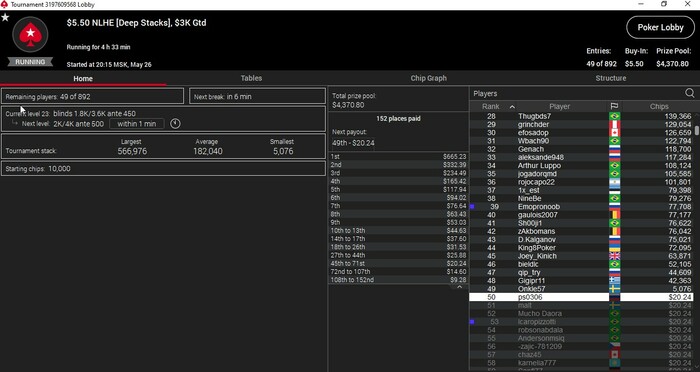Screen dimensions: 700x372
Task: Click Smallest stack value 5,076
Action: click(283, 151)
